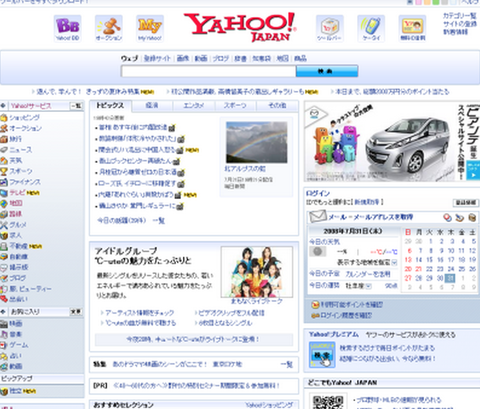Image resolution: width=480 pixels, height=409 pixels.
Task: Open カテゴリ一覧 link at top right
Action: (460, 16)
